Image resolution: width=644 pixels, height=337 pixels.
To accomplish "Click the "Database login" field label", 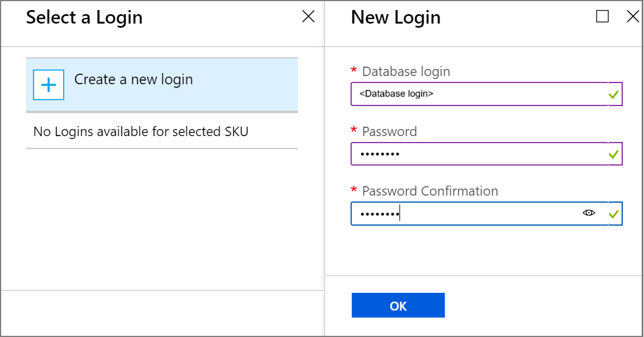I will (x=406, y=72).
